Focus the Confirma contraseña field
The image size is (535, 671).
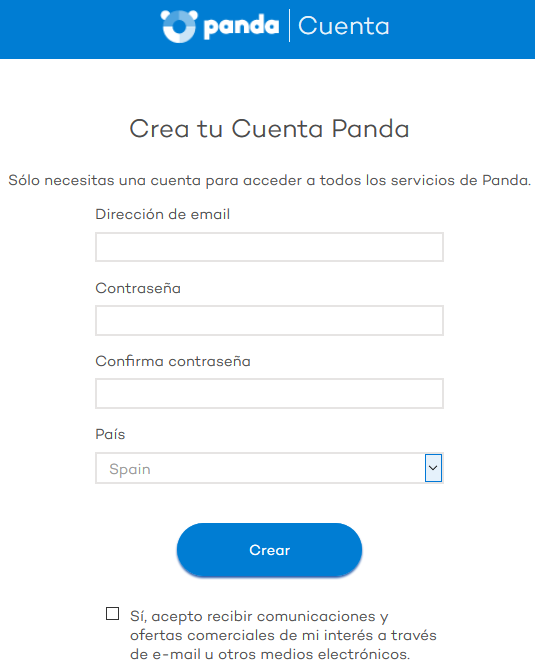pyautogui.click(x=269, y=393)
